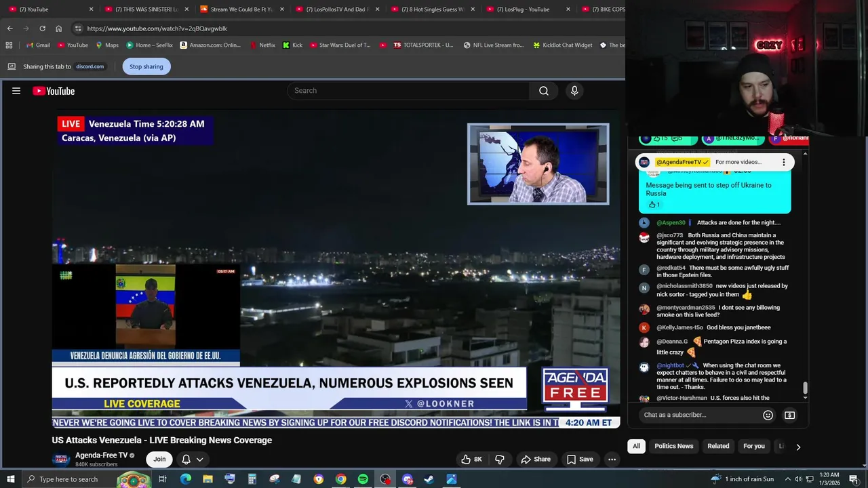The width and height of the screenshot is (868, 488).
Task: Click the browser home icon
Action: click(x=58, y=28)
